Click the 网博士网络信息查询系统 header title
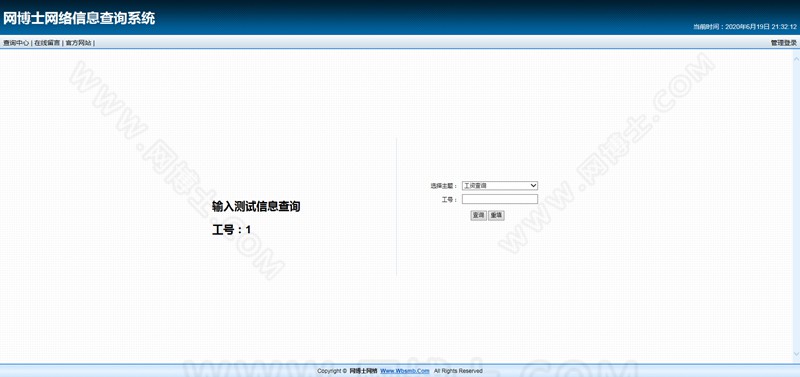 [x=79, y=18]
